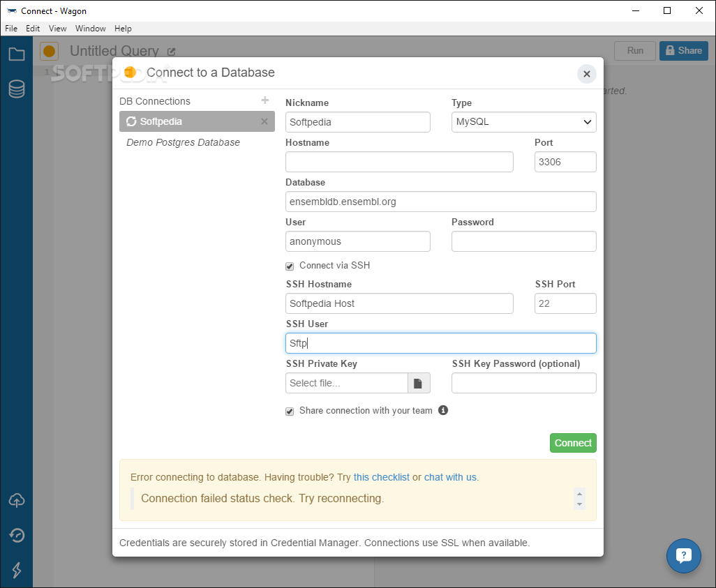
Task: Open the help chat bubble button
Action: 684,556
